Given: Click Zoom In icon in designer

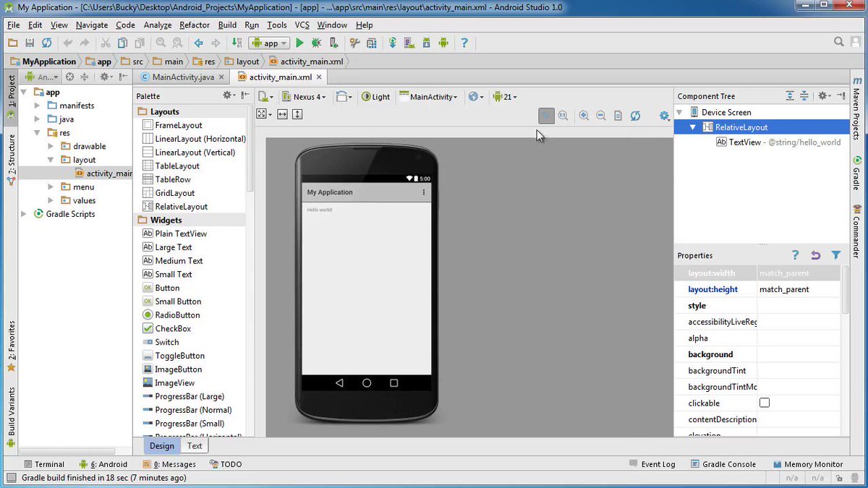Looking at the screenshot, I should pyautogui.click(x=584, y=116).
